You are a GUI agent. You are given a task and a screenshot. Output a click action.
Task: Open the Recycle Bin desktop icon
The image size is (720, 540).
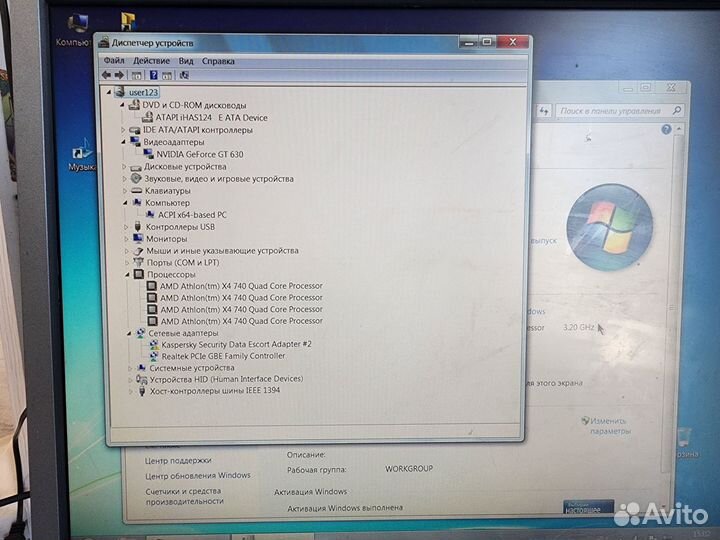point(685,442)
